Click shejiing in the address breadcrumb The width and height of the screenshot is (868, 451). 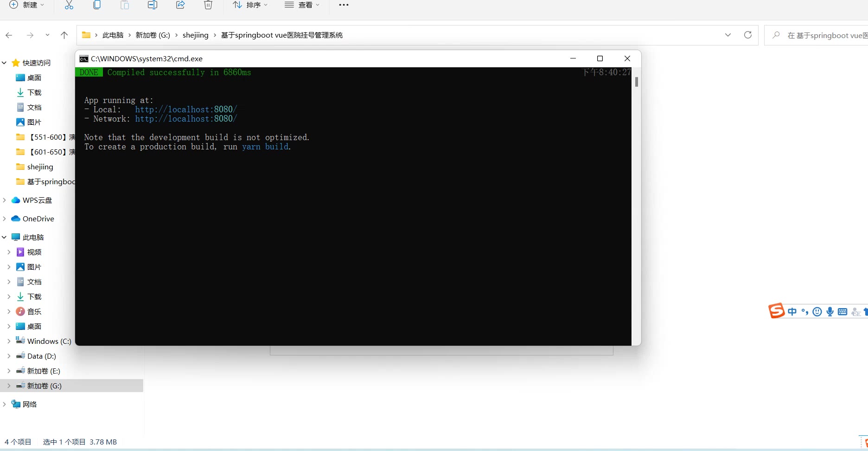click(x=196, y=35)
